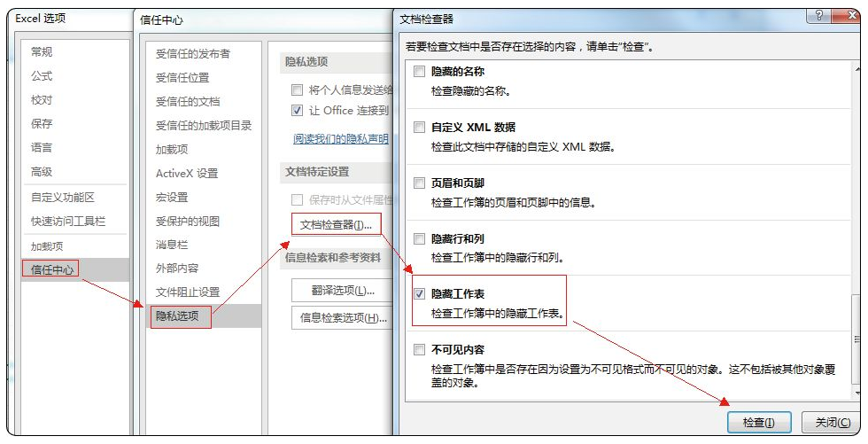
Task: Open 阅读我们的隐私声明 link
Action: [x=340, y=138]
